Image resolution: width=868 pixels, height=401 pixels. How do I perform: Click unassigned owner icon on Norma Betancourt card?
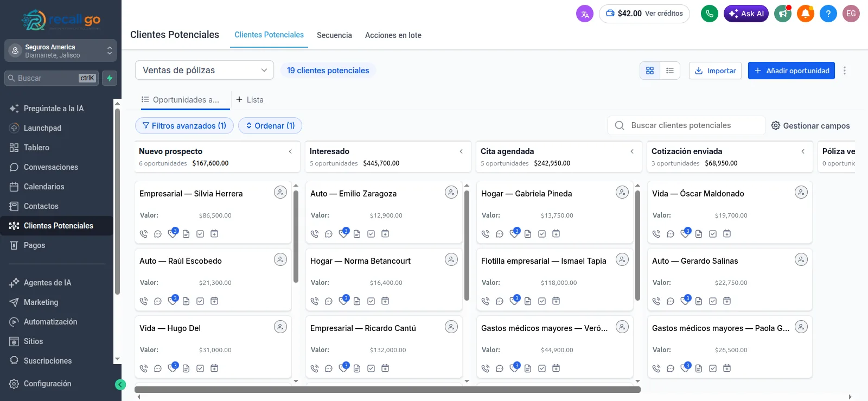(x=451, y=259)
